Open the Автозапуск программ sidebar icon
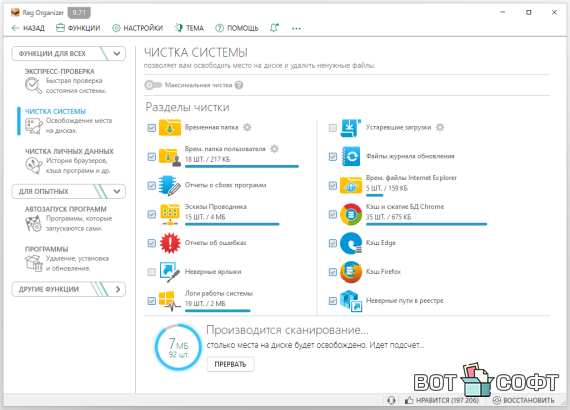Image resolution: width=570 pixels, height=410 pixels. (33, 223)
